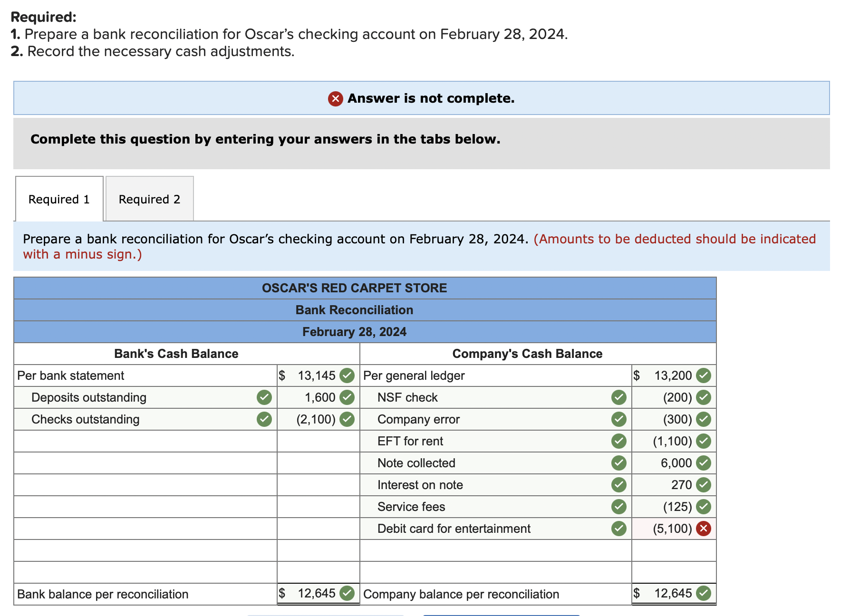The height and width of the screenshot is (616, 850).
Task: Open the Note collected item selector
Action: pos(496,463)
